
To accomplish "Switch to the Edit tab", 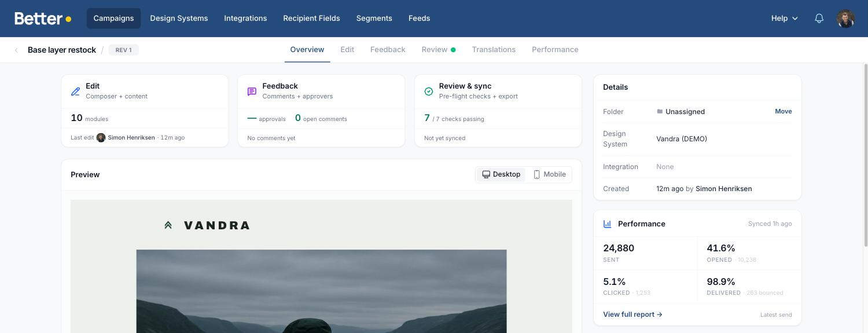I will click(347, 50).
